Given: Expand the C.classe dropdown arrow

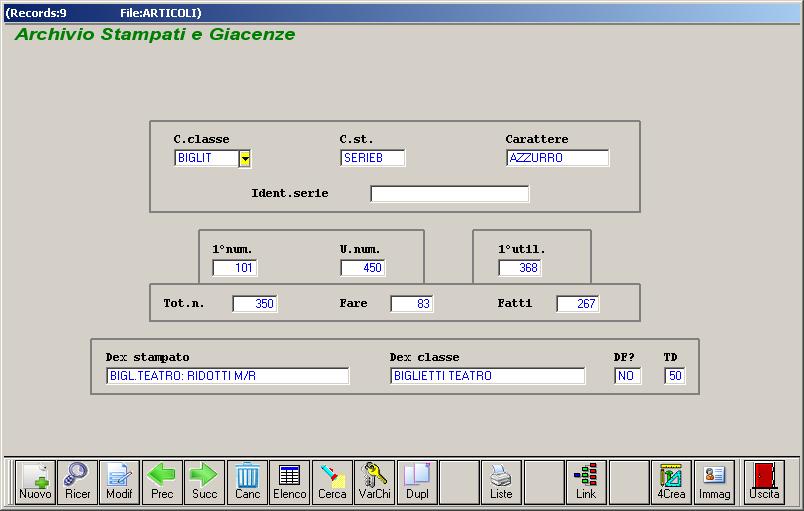Looking at the screenshot, I should pyautogui.click(x=245, y=158).
